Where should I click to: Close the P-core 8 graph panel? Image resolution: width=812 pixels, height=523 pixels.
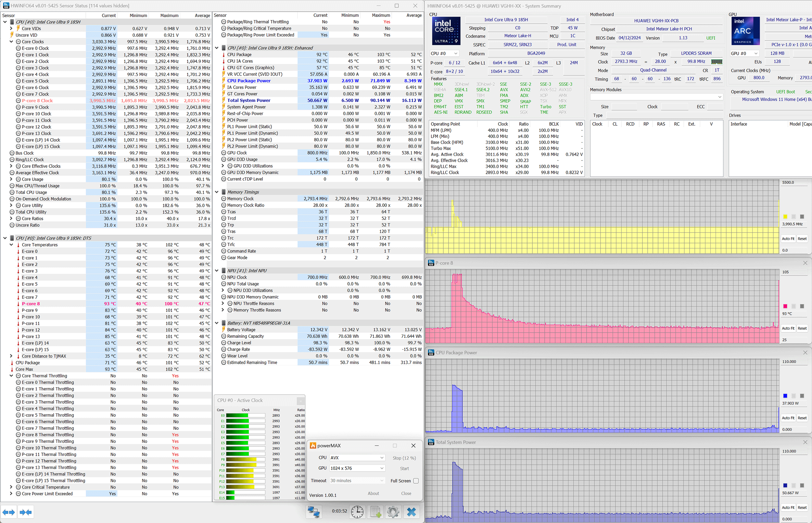tap(805, 263)
